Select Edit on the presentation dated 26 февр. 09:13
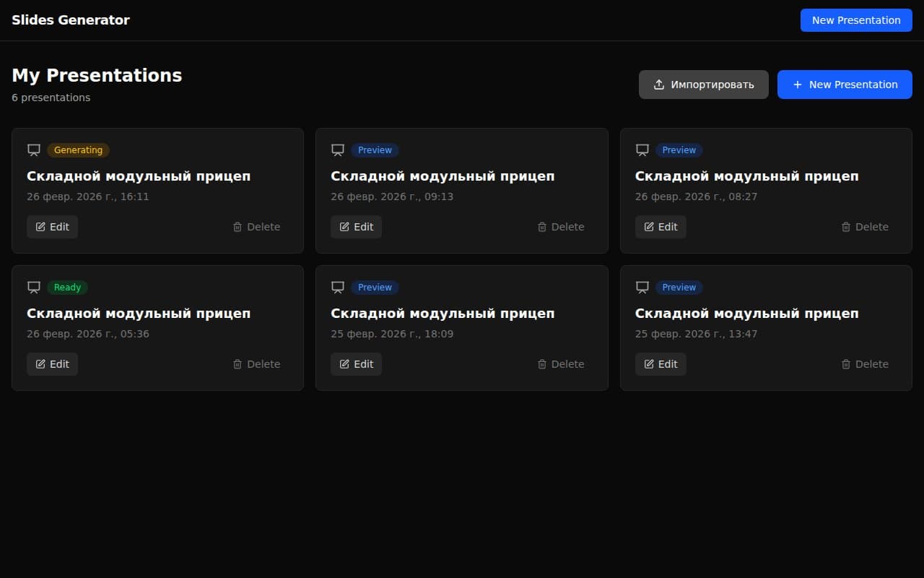 (x=356, y=226)
